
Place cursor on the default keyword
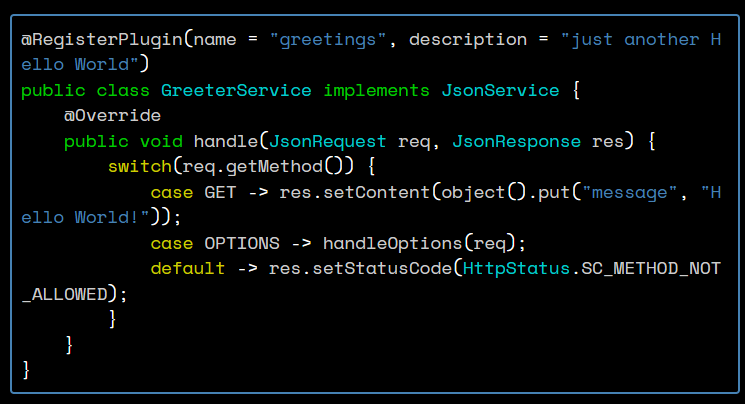[188, 269]
